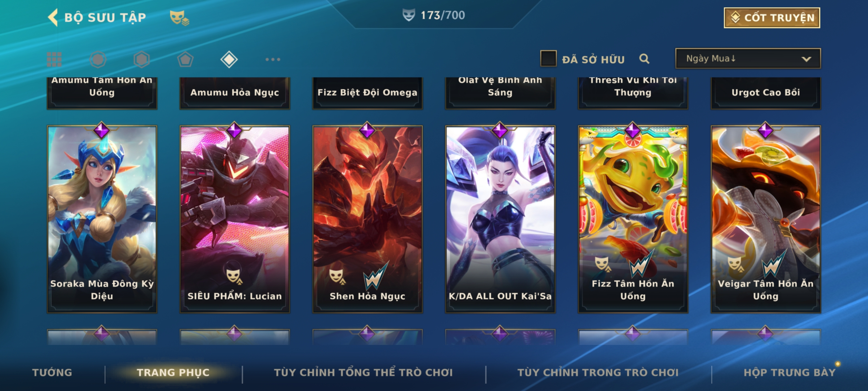
Task: Select the all-skins grid filter icon
Action: tap(54, 59)
